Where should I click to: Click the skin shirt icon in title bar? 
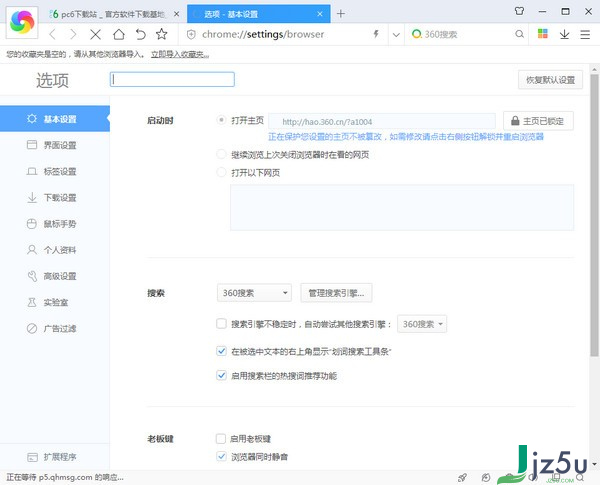click(x=519, y=11)
